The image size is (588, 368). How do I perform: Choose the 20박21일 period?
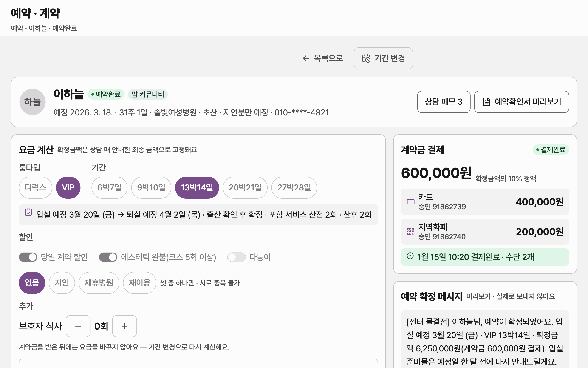point(245,188)
